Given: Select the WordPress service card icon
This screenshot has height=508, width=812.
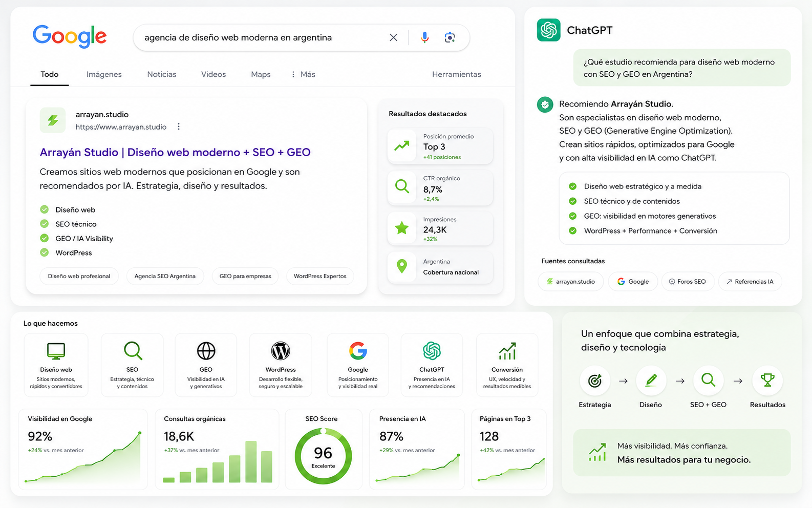Looking at the screenshot, I should tap(281, 351).
